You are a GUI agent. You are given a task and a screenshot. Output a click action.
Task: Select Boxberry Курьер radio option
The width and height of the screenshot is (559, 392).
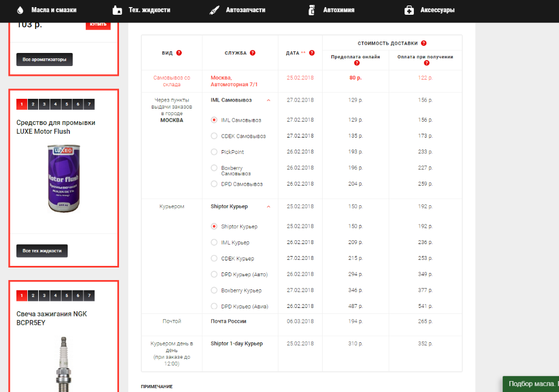pos(214,290)
